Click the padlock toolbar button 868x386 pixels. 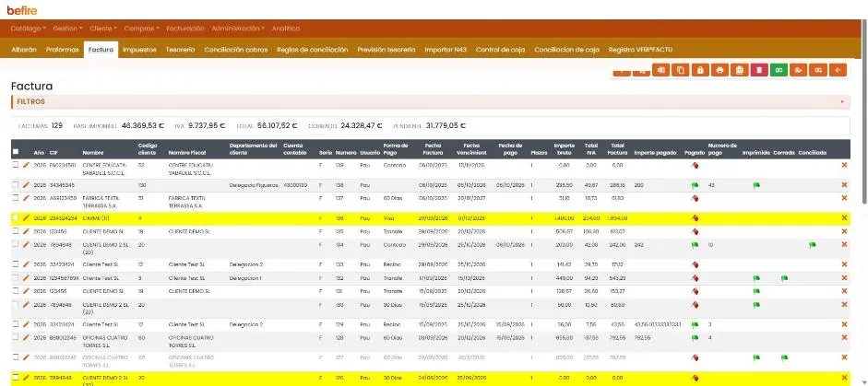700,70
